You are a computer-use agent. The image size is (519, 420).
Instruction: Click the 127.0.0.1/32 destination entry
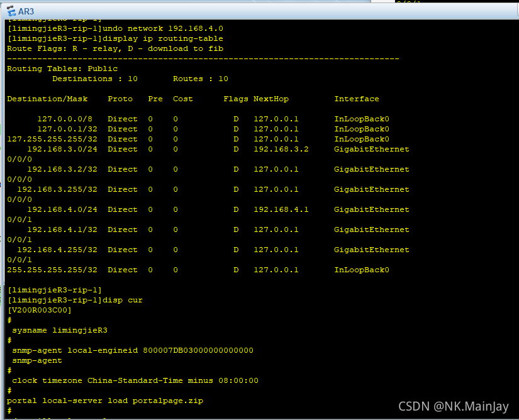pyautogui.click(x=67, y=129)
